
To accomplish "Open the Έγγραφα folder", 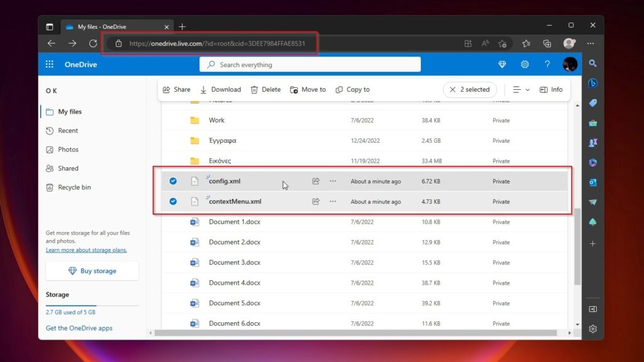I will (223, 140).
